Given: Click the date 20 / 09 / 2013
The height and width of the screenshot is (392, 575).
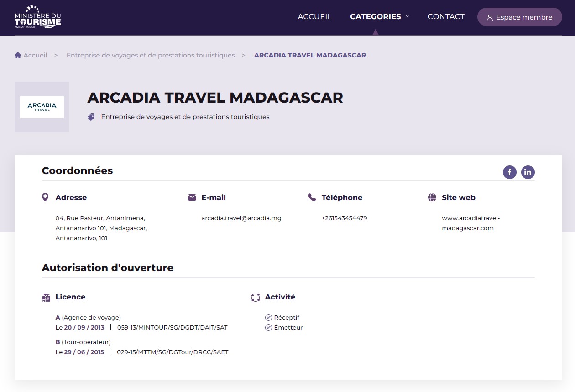Looking at the screenshot, I should click(x=84, y=327).
